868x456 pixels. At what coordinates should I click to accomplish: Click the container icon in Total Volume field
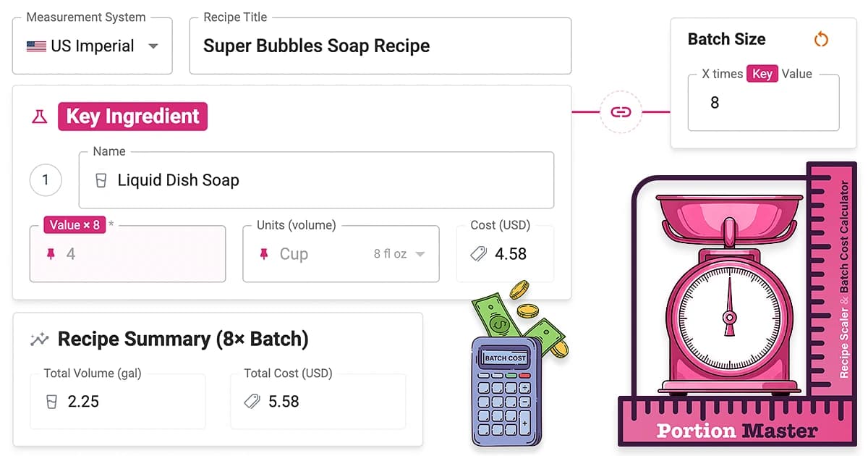[x=51, y=401]
